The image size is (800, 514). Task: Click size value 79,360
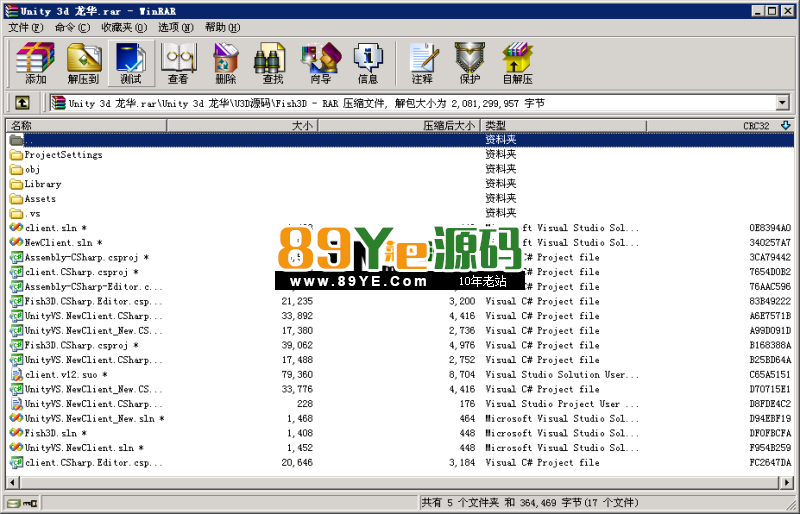[297, 375]
